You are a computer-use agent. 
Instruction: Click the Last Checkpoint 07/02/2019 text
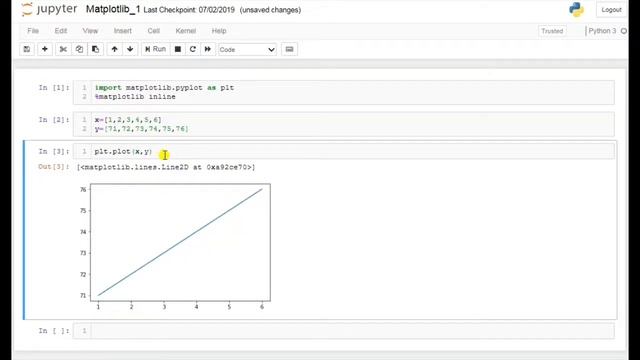(x=189, y=10)
